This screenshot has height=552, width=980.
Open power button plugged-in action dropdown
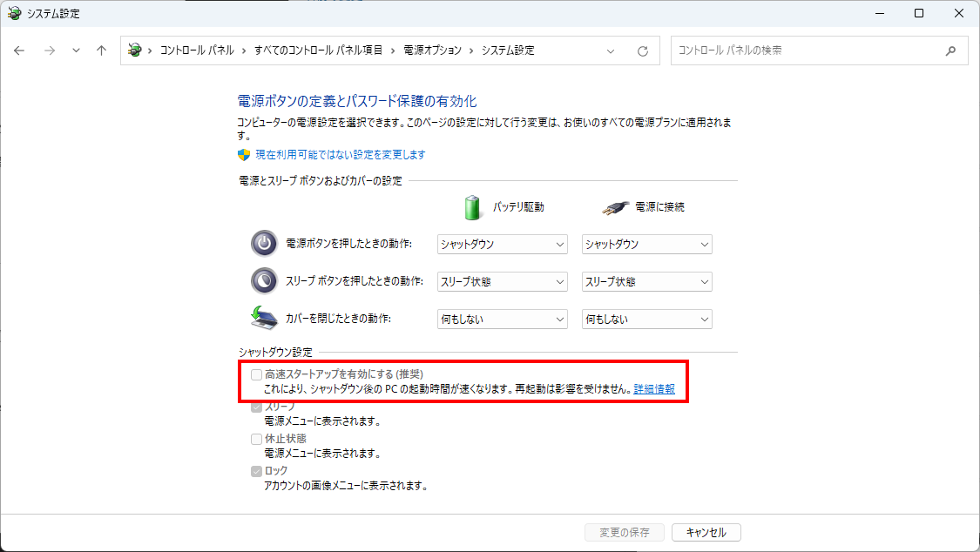click(647, 244)
